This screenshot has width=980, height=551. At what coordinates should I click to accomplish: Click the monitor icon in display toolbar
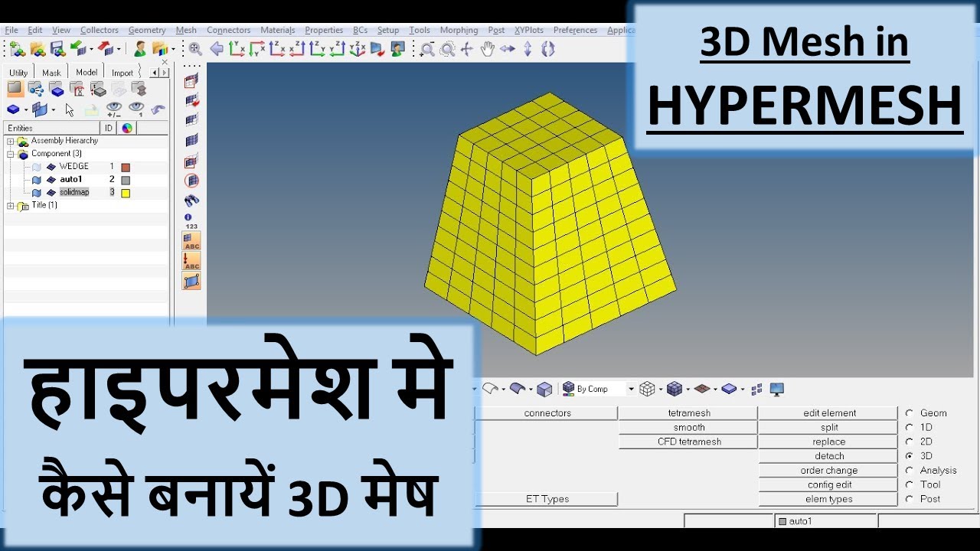click(x=777, y=389)
